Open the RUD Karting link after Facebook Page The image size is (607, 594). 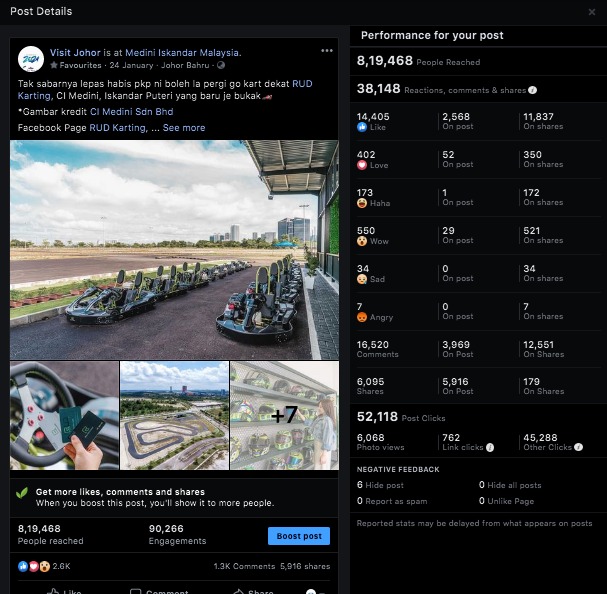click(x=117, y=128)
